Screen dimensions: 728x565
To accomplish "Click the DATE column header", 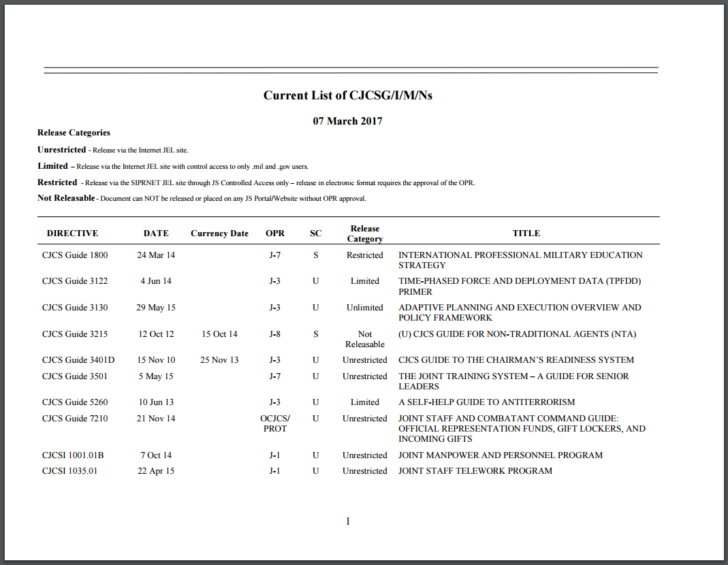I will pos(155,233).
